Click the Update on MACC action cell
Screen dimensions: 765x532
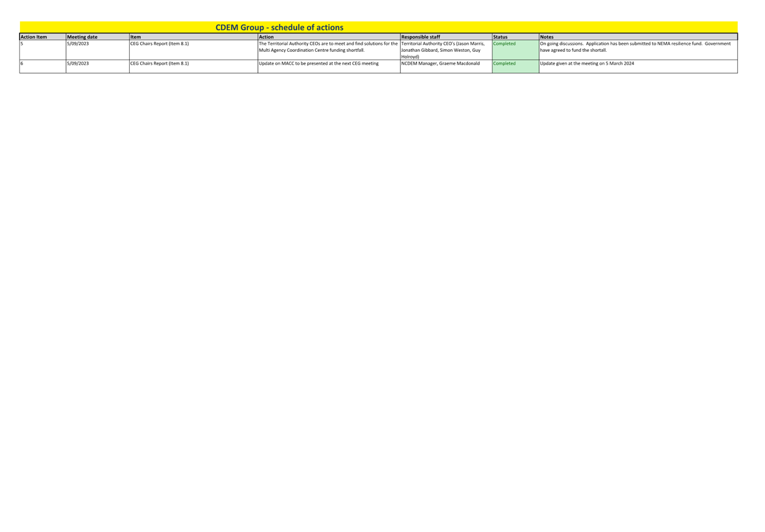click(319, 64)
